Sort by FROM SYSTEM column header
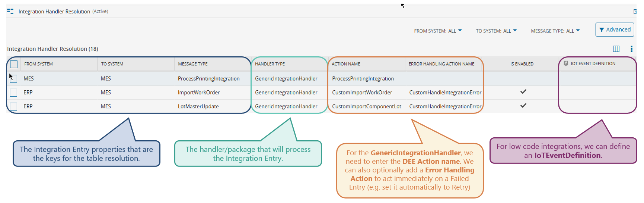This screenshot has height=203, width=644. [39, 64]
